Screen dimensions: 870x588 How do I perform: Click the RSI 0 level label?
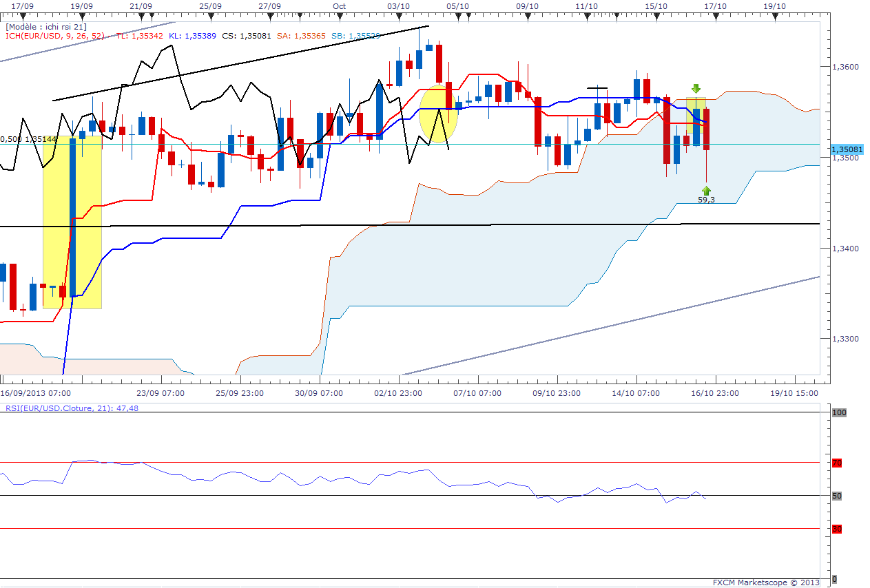coord(835,579)
